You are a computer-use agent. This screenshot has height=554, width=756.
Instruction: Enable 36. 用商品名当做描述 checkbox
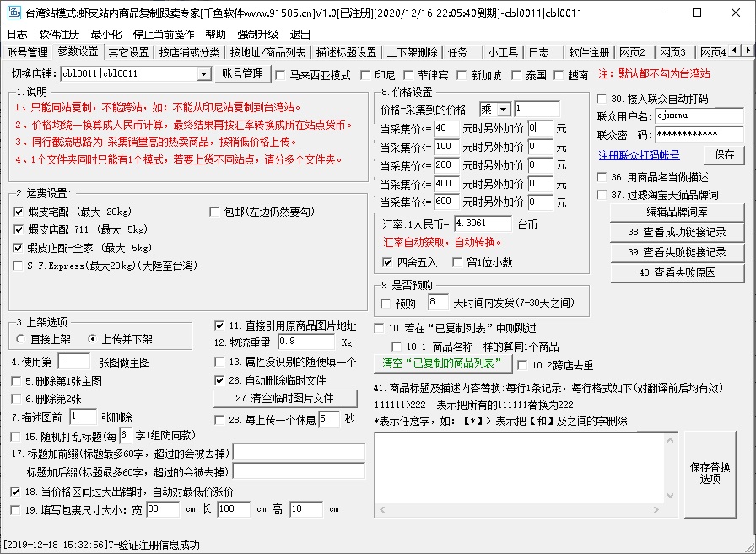click(602, 177)
